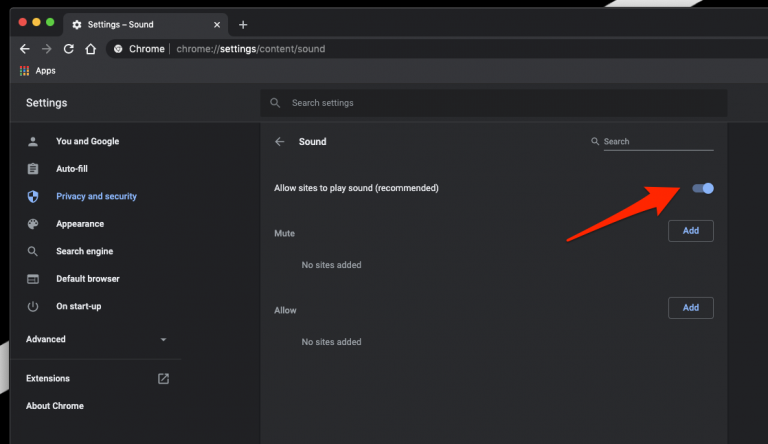Click the Apps bookmark label
768x444 pixels.
tap(46, 71)
